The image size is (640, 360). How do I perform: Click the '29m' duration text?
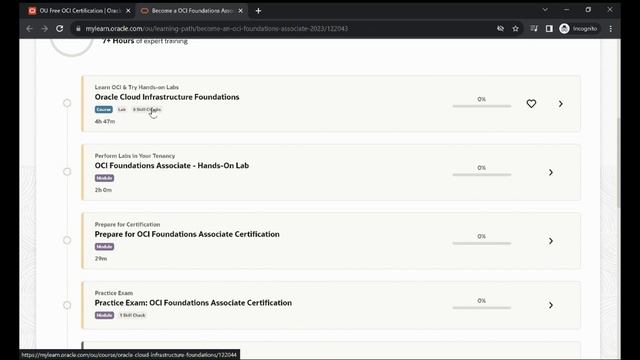[x=101, y=258]
